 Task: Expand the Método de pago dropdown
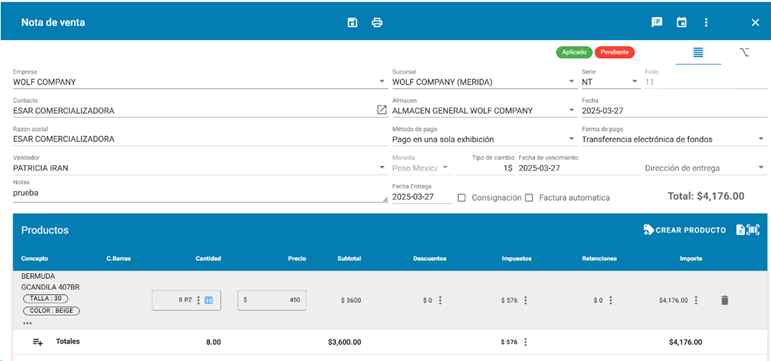pyautogui.click(x=571, y=139)
